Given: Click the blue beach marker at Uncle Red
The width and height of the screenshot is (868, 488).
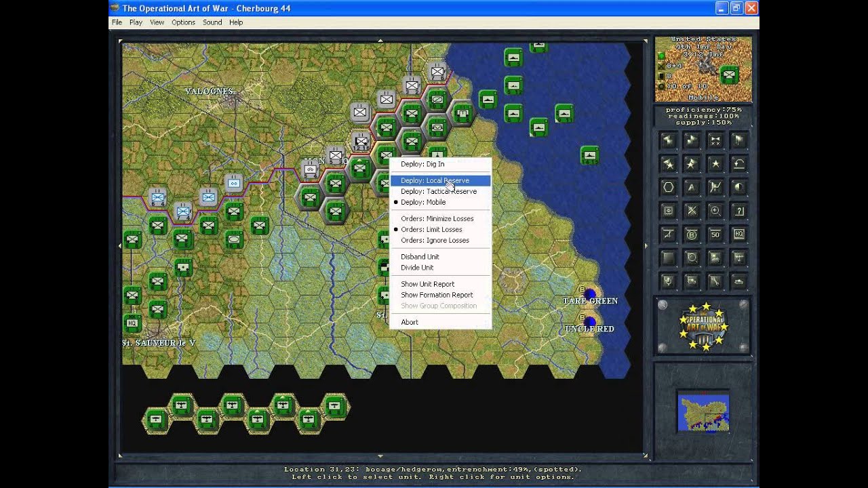Looking at the screenshot, I should point(589,321).
